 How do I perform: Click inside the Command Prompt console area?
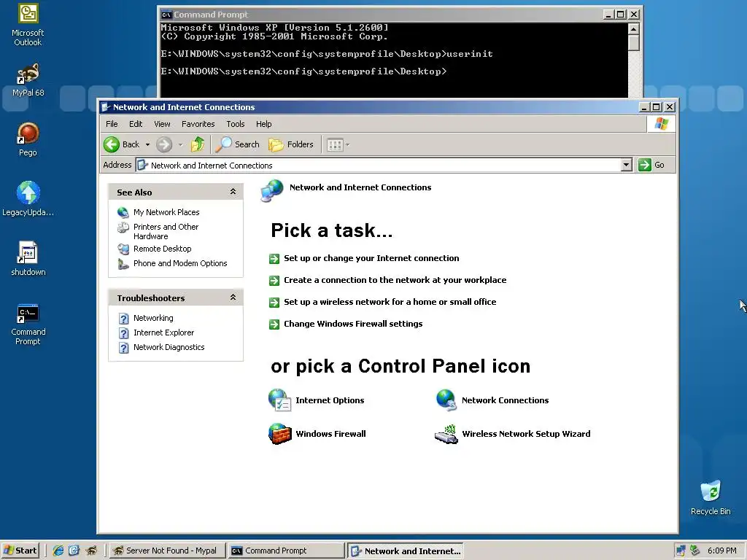pyautogui.click(x=394, y=60)
